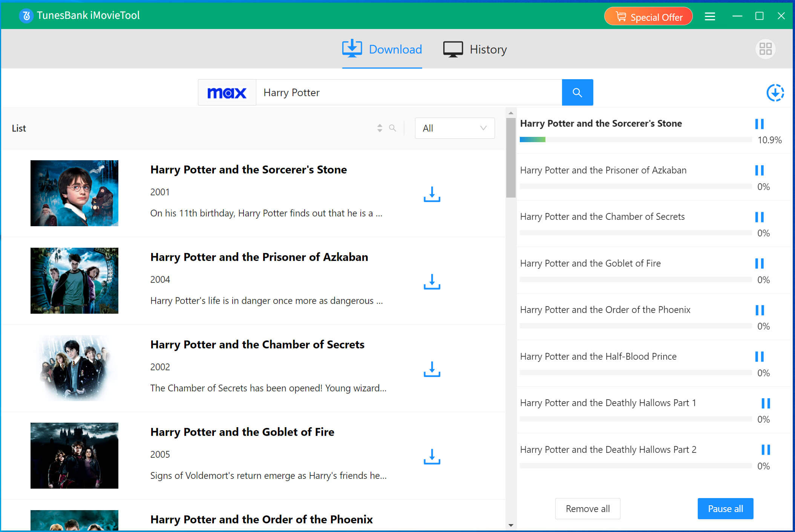Click queue item Deathly Hallows Part 2 title
The height and width of the screenshot is (532, 795).
tap(608, 449)
